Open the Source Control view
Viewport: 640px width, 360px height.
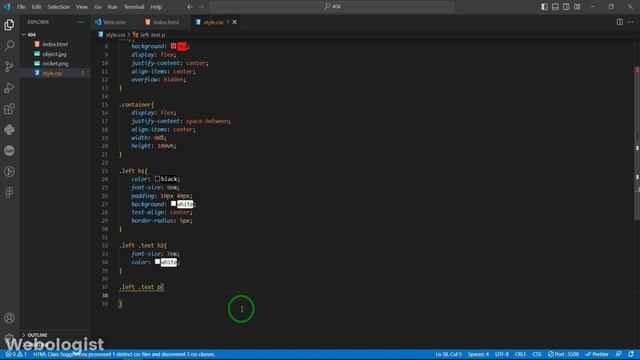[9, 67]
